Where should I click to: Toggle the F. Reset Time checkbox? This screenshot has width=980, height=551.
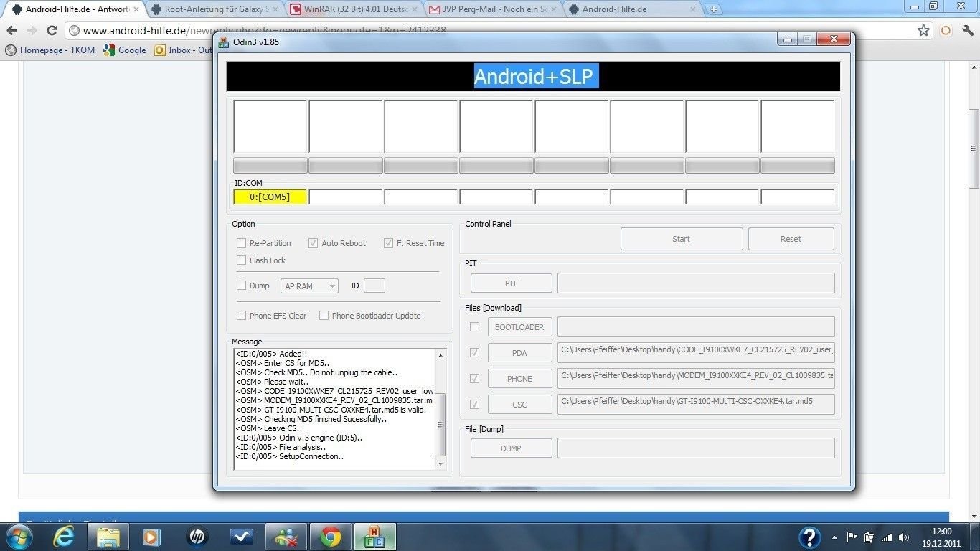388,243
